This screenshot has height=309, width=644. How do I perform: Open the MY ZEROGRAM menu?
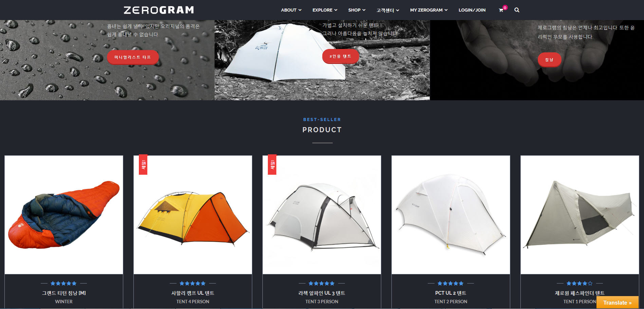429,10
